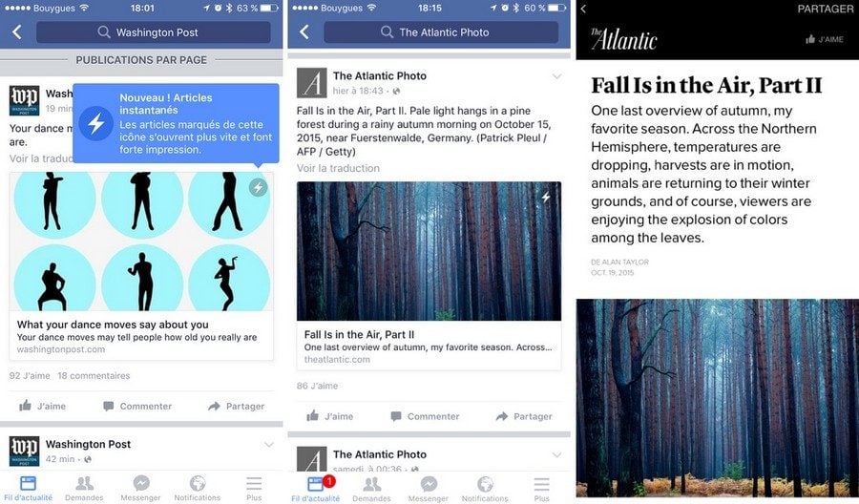Tap The Atlantic Photo avatar icon
The width and height of the screenshot is (859, 504).
[x=312, y=83]
